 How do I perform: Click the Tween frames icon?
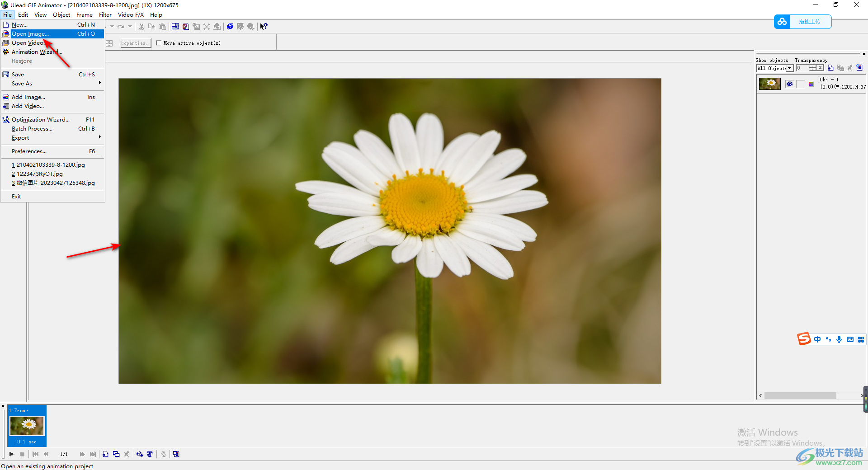pos(140,454)
